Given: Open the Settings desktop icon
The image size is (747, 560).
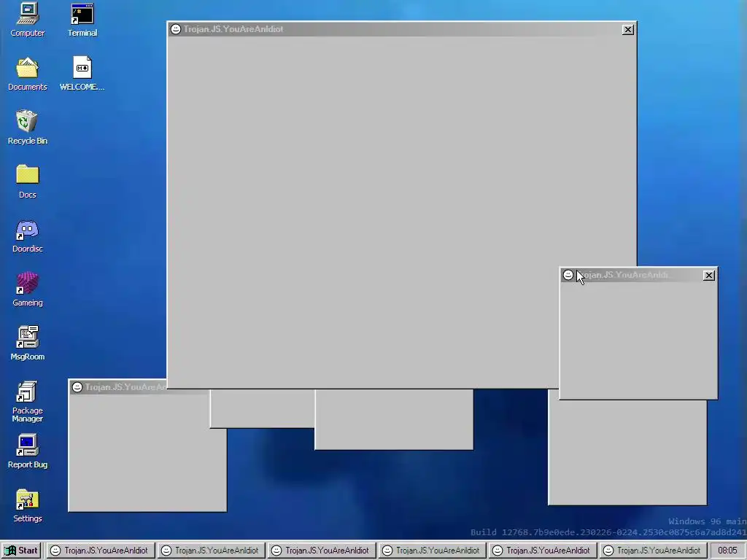Looking at the screenshot, I should [27, 505].
